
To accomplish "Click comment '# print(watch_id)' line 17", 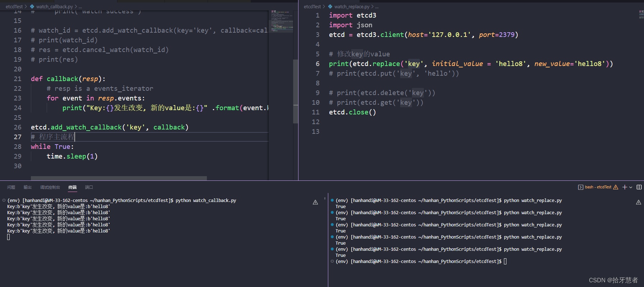I will (x=64, y=40).
